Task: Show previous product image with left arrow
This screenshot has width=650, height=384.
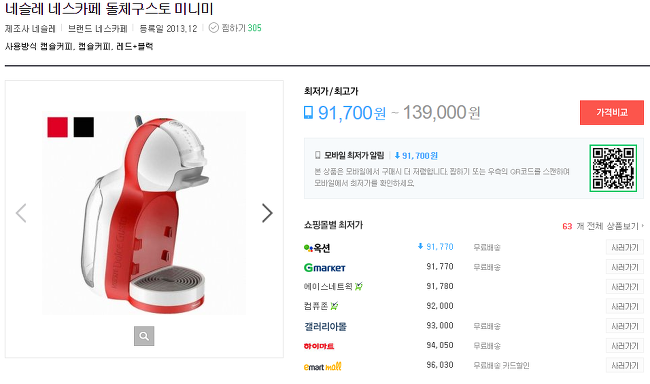Action: pyautogui.click(x=21, y=213)
